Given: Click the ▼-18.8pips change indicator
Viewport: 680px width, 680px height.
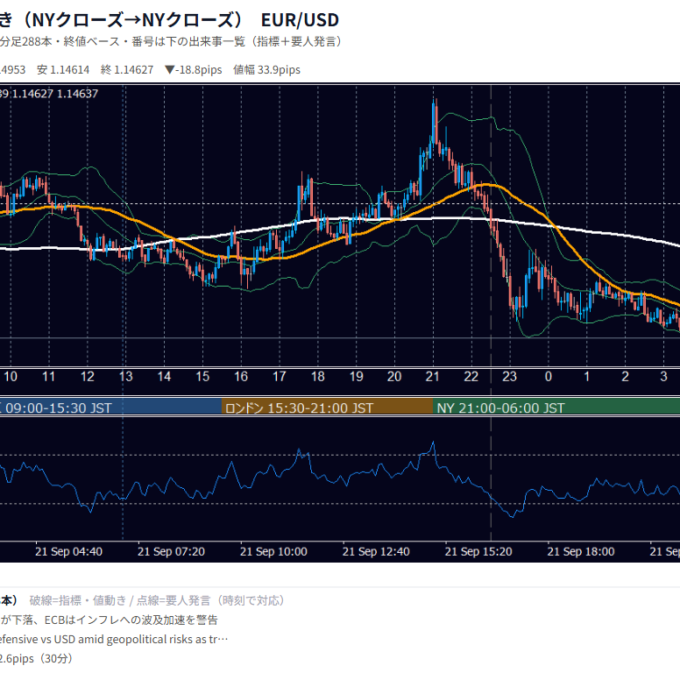Looking at the screenshot, I should click(193, 70).
